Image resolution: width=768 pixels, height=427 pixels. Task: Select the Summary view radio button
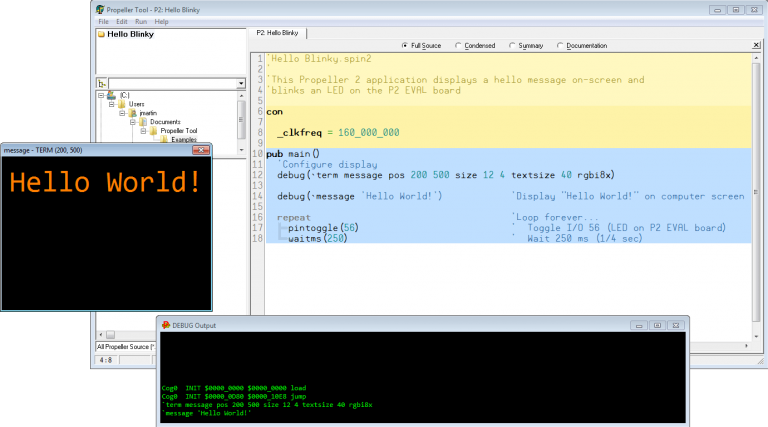click(512, 45)
